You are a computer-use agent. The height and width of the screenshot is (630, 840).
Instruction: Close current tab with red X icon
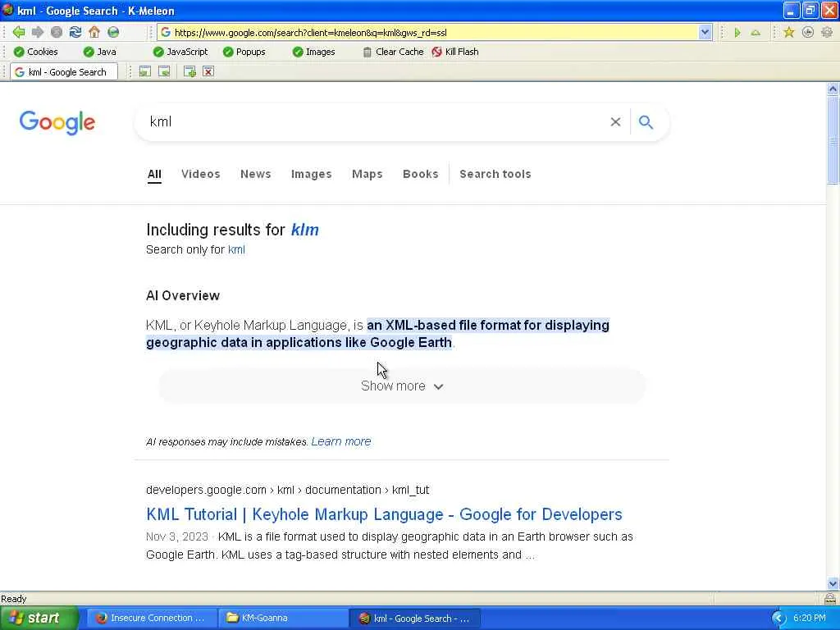point(208,72)
